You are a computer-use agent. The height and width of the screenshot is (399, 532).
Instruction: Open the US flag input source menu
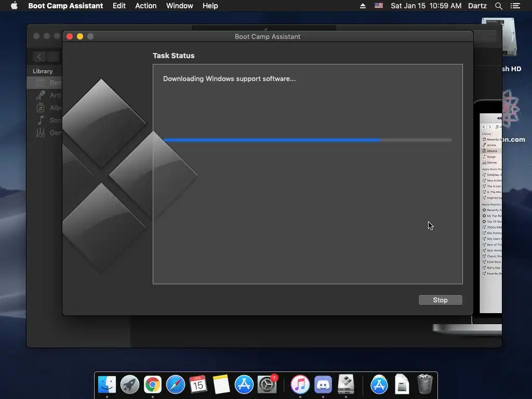(379, 6)
